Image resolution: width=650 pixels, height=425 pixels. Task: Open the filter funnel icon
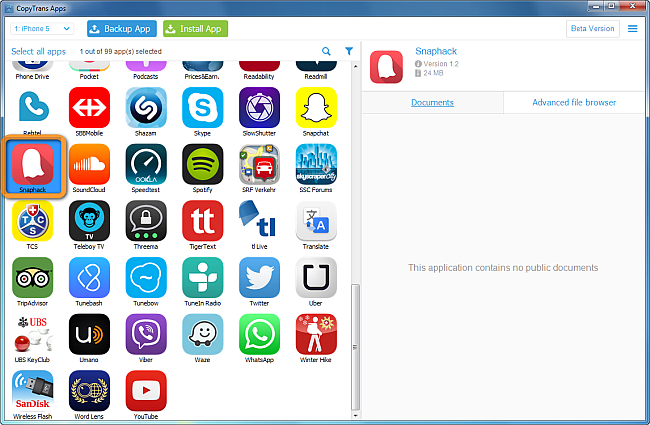pos(349,51)
